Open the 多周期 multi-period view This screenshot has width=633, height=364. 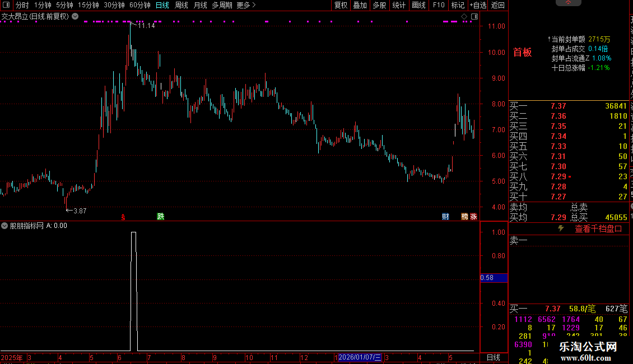(x=222, y=5)
